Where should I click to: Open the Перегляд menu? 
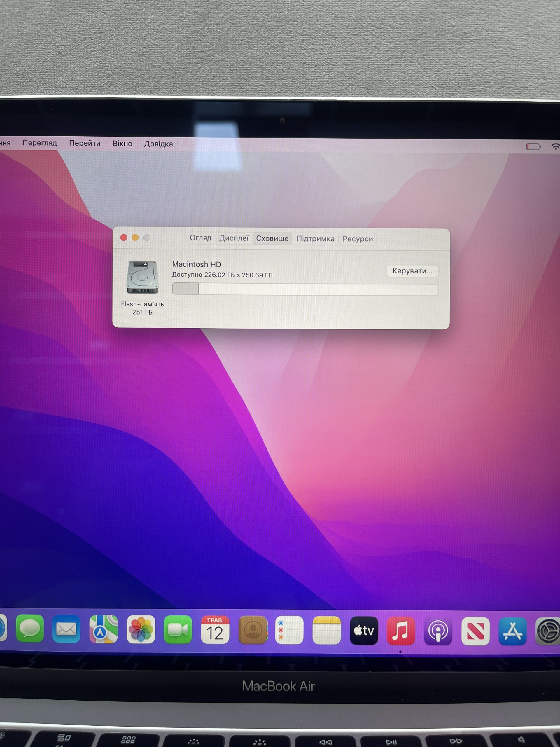(40, 143)
